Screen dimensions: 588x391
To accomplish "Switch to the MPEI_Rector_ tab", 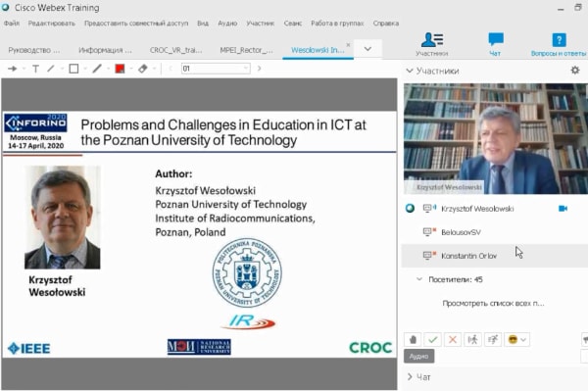I will pyautogui.click(x=247, y=50).
